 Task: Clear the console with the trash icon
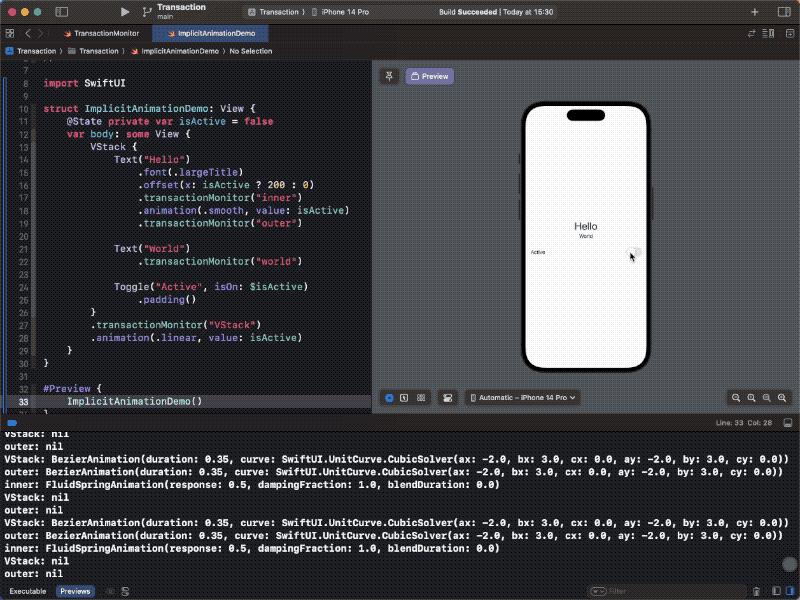[757, 591]
